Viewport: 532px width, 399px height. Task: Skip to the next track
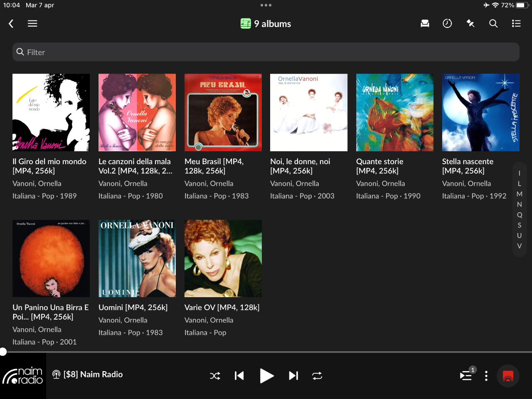click(x=293, y=376)
